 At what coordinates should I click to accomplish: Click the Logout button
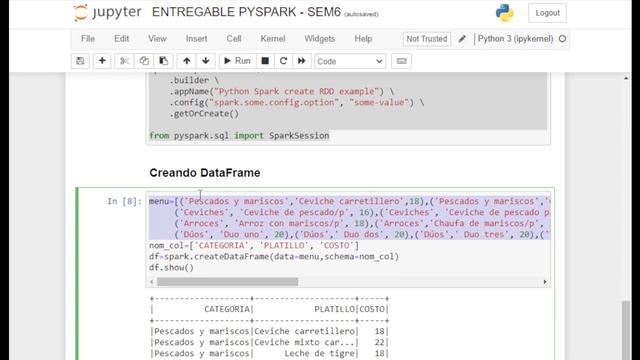(547, 13)
